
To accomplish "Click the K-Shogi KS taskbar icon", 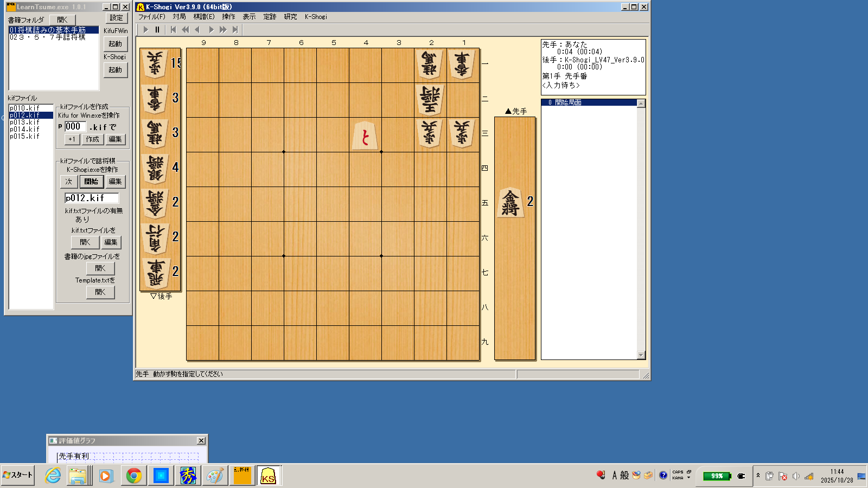I will [269, 476].
